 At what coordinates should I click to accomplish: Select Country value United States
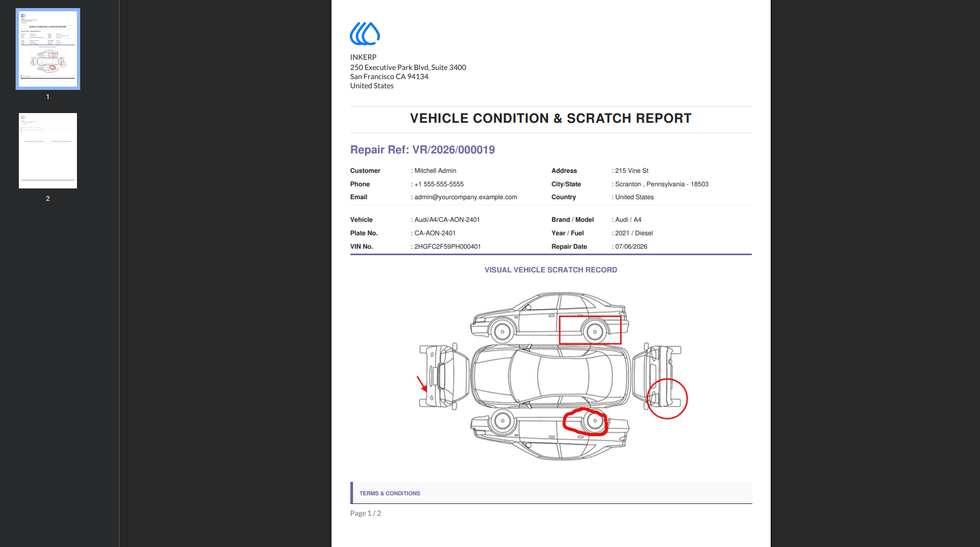click(634, 197)
